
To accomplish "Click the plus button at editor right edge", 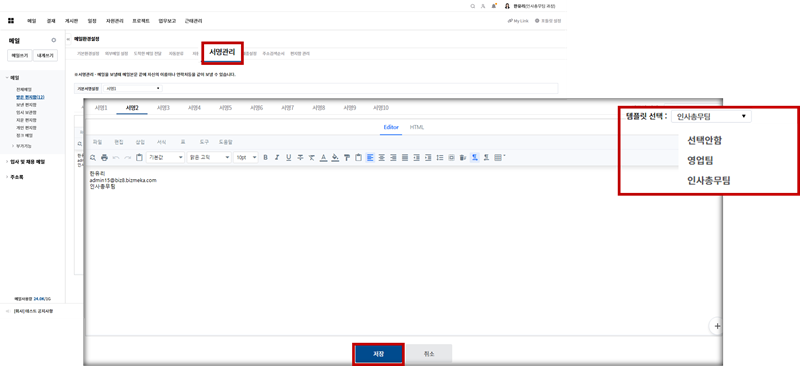I will 717,326.
